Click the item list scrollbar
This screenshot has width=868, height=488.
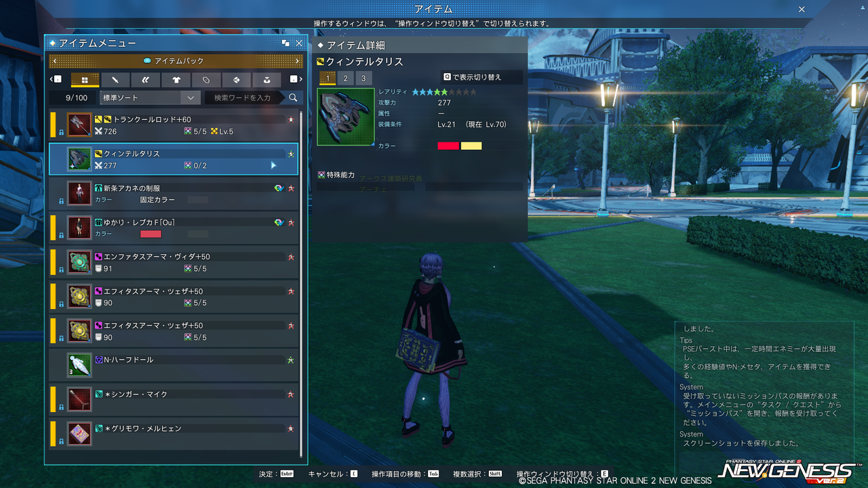click(x=301, y=285)
